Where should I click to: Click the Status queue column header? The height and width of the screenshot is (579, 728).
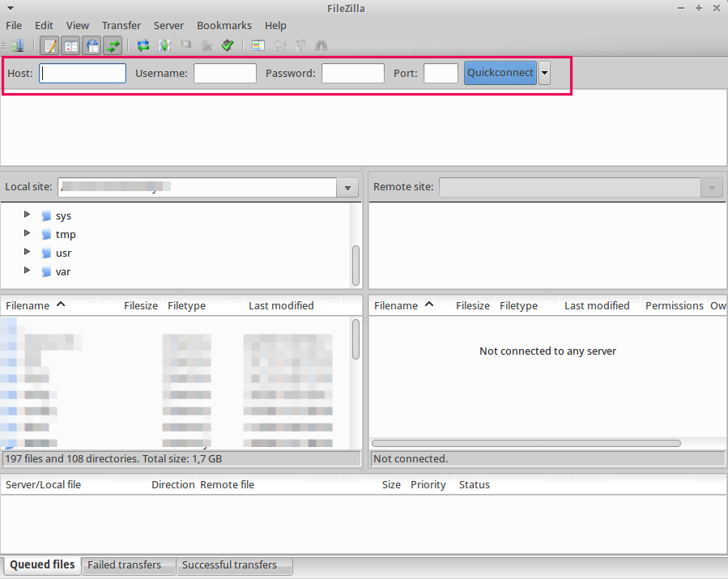click(514, 485)
